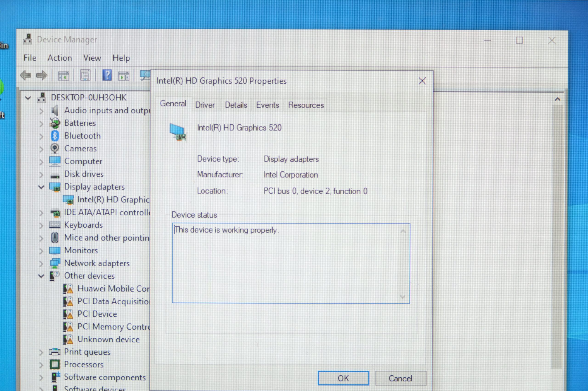Screen dimensions: 588x391
Task: Click the Forward arrow toolbar icon
Action: (41, 75)
